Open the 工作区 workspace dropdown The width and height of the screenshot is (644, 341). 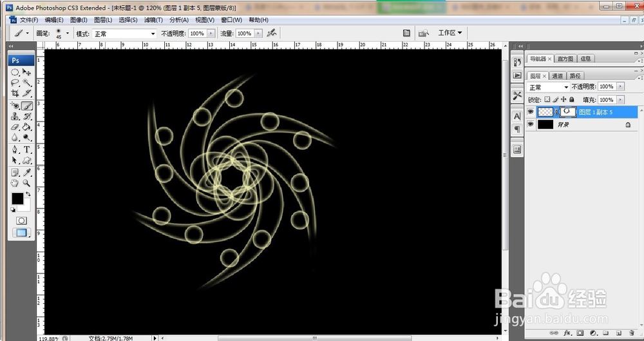(x=450, y=32)
